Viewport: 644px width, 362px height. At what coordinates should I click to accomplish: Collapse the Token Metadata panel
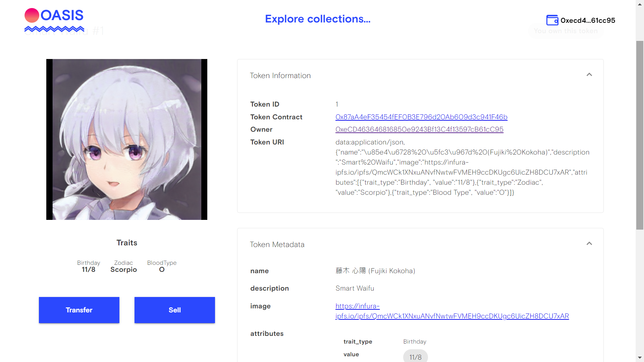(x=589, y=244)
